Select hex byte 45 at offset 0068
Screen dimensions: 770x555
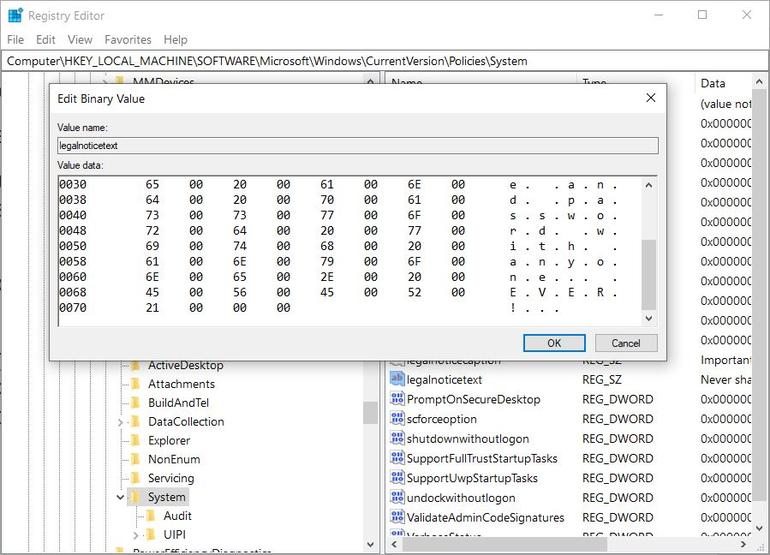tap(152, 292)
